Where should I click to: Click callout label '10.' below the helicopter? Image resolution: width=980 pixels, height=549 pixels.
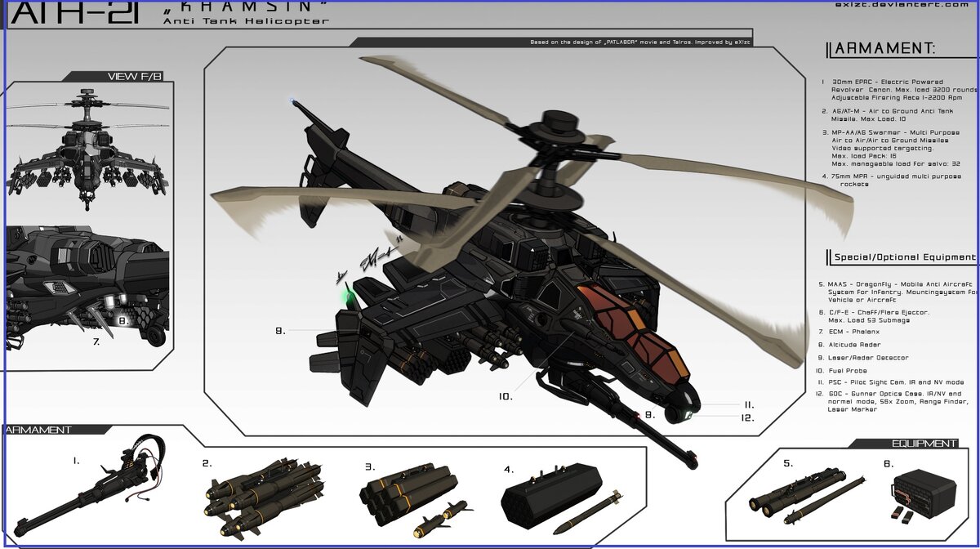[506, 396]
